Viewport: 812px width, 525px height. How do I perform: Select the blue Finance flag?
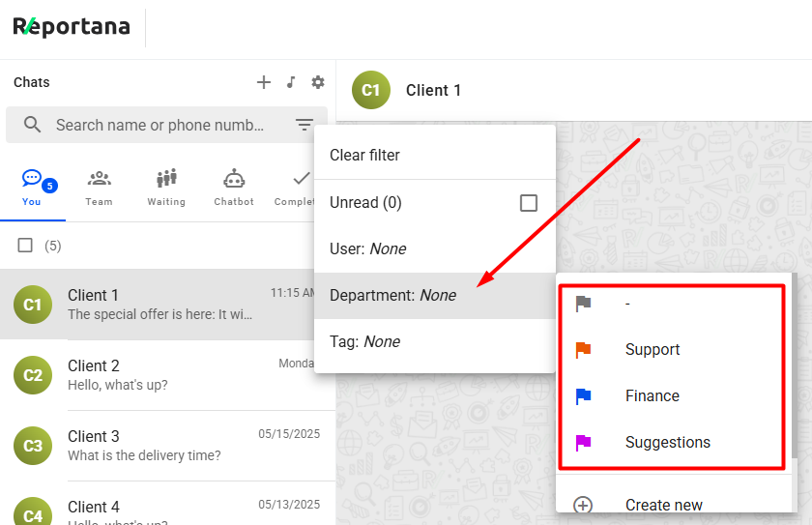583,396
